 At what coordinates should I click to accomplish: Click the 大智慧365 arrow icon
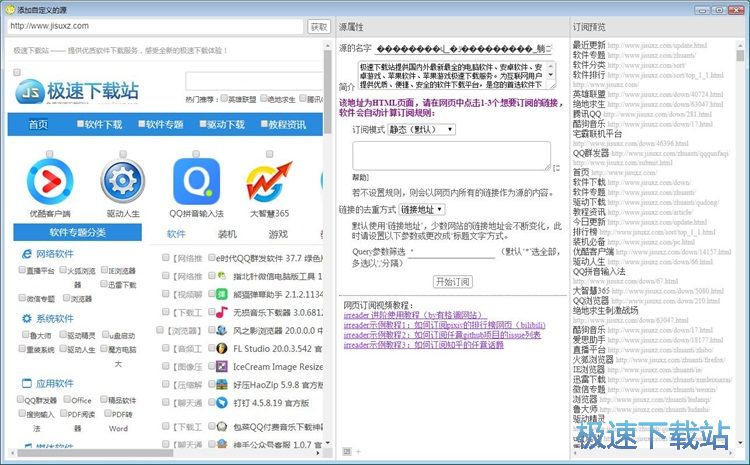[269, 182]
